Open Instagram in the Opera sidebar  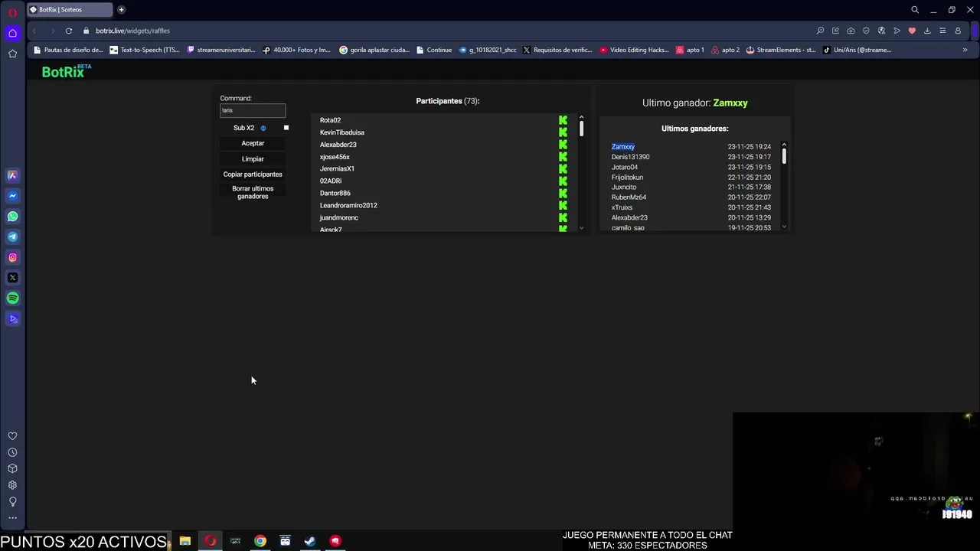[12, 257]
